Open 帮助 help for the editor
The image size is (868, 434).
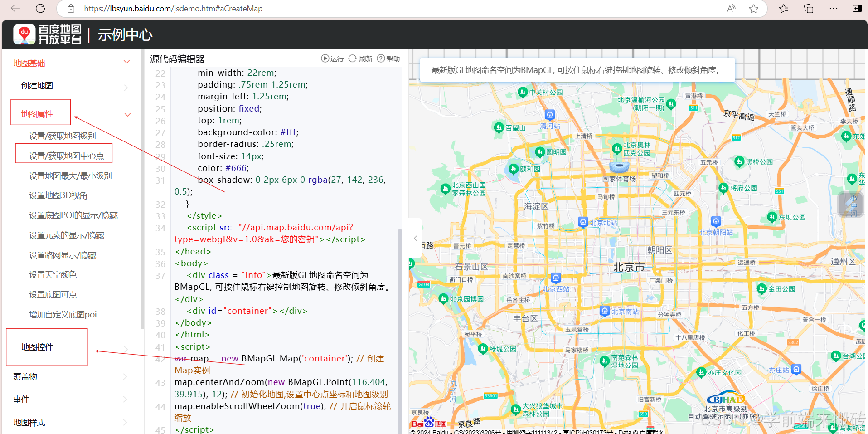[388, 59]
